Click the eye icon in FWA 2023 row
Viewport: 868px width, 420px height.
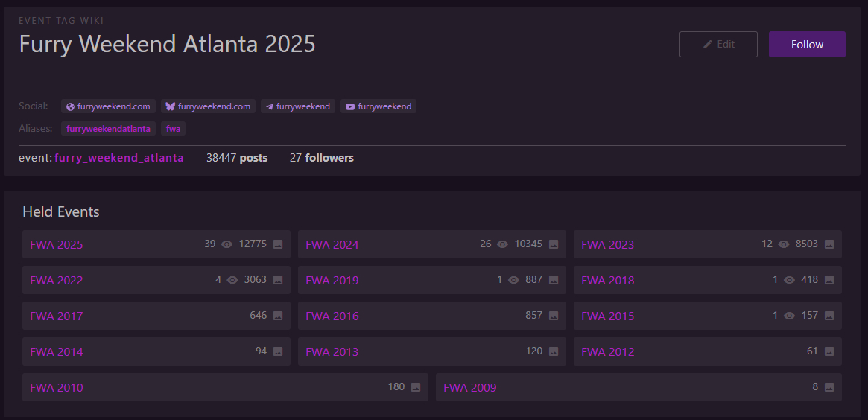(784, 244)
